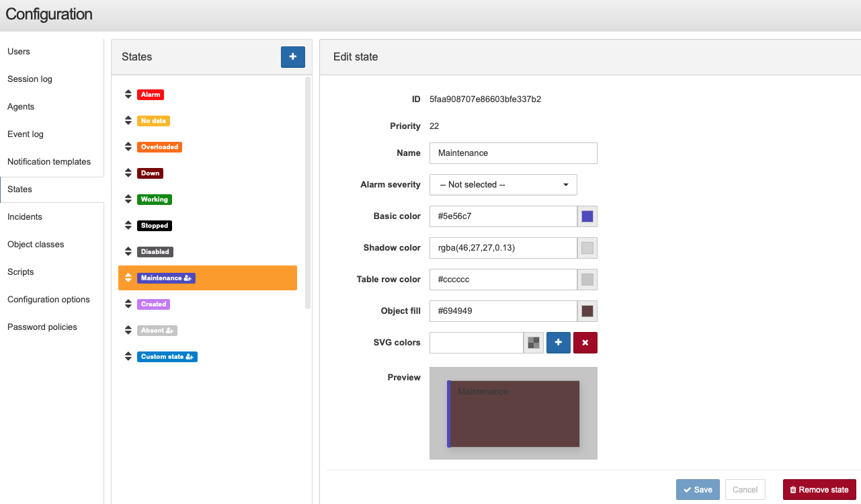The height and width of the screenshot is (504, 861).
Task: Open the Basic color purple swatch
Action: coord(587,216)
